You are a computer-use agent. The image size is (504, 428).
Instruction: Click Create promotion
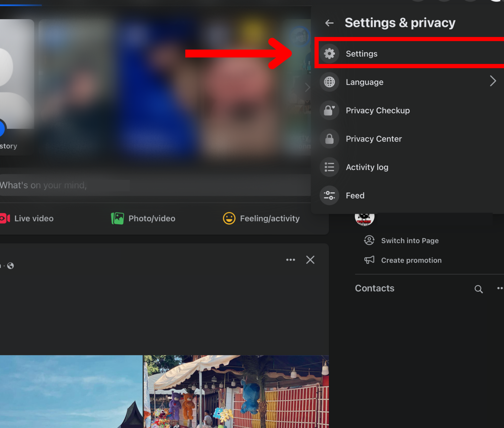(411, 260)
